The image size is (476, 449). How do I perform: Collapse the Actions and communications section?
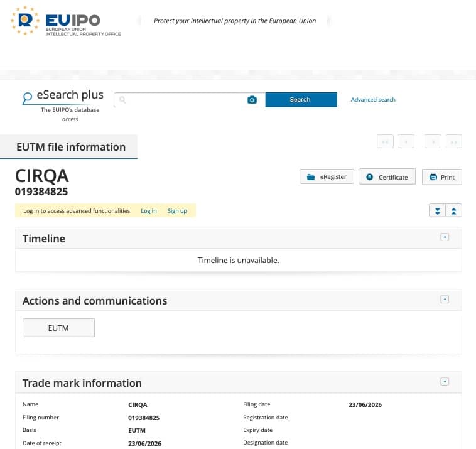click(445, 300)
